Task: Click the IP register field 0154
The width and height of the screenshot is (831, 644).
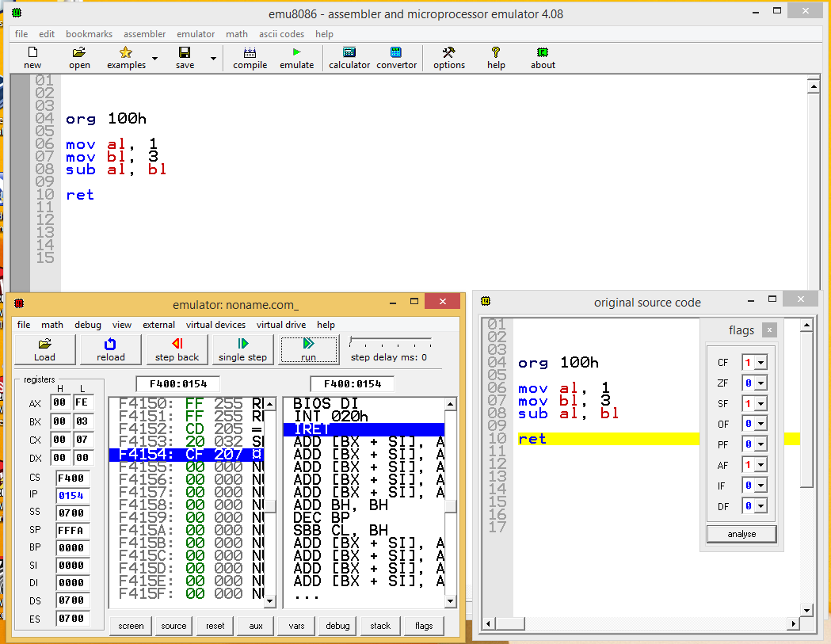Action: 71,496
